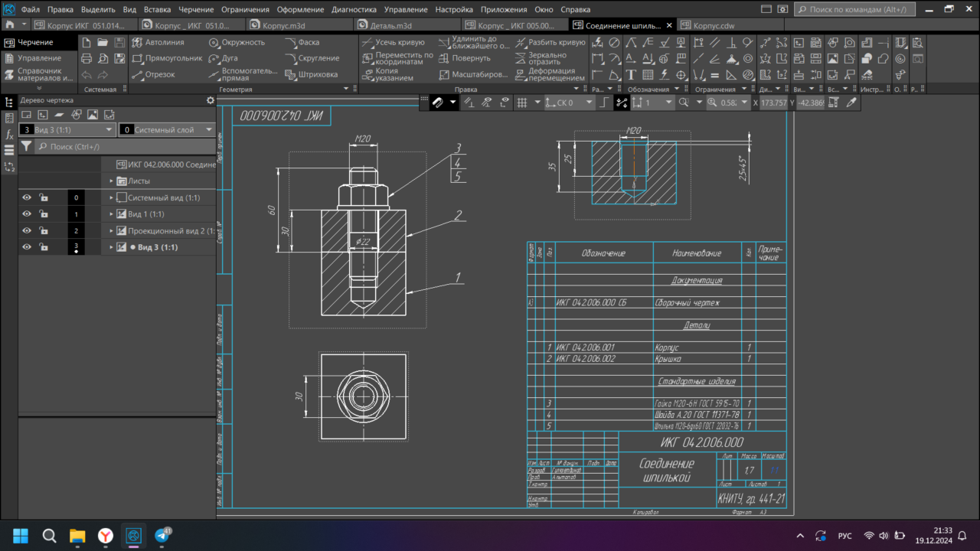
Task: Select the Прямоугольник tool
Action: tap(166, 58)
